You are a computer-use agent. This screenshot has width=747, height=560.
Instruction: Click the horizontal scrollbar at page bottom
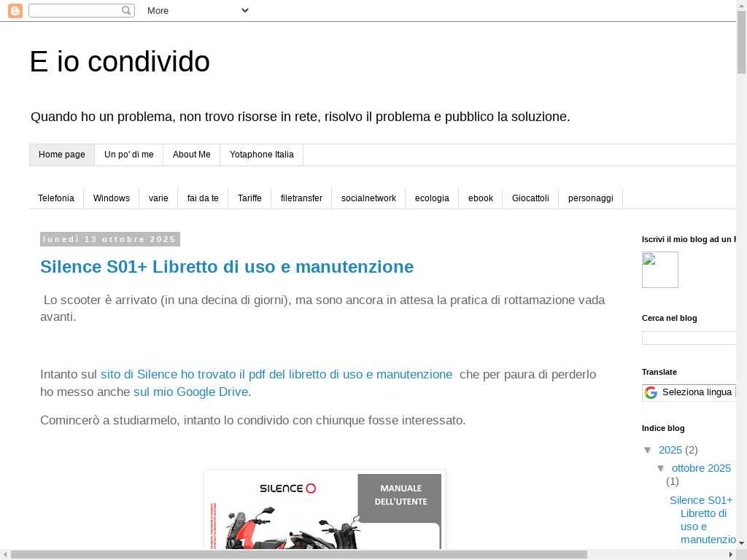[299, 555]
